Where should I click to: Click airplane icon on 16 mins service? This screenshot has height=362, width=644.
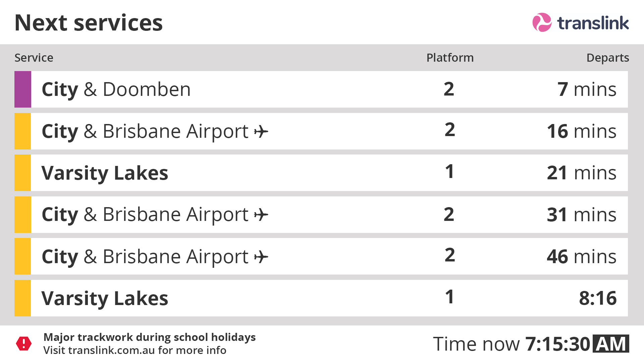pos(261,131)
